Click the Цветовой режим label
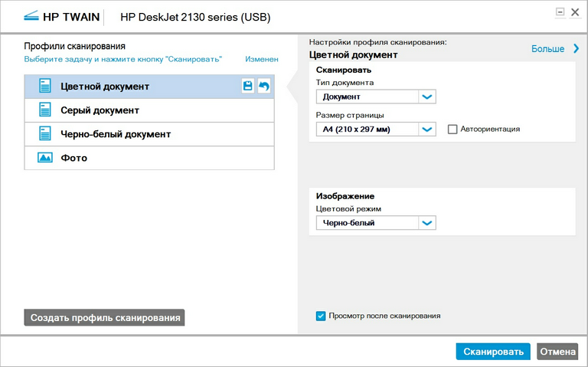 tap(348, 209)
